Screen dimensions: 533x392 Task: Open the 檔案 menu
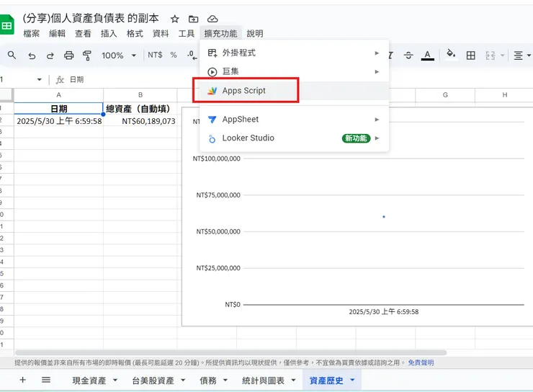[31, 33]
